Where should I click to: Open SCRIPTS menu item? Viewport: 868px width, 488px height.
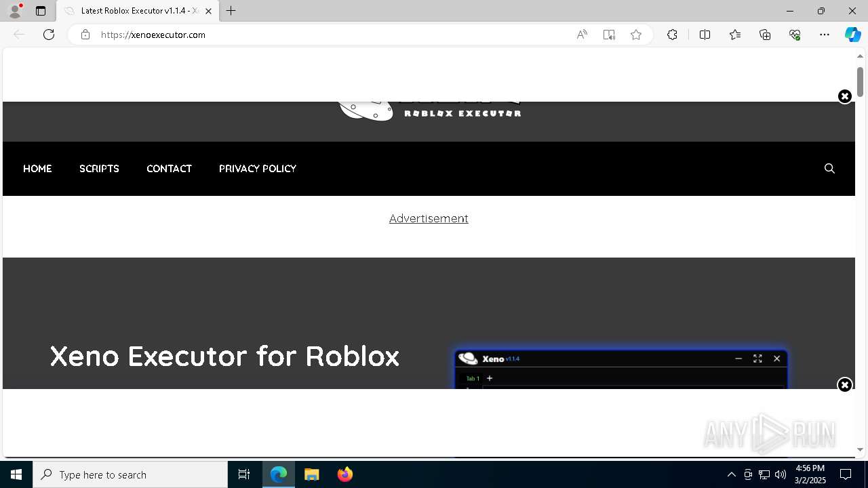pyautogui.click(x=99, y=169)
